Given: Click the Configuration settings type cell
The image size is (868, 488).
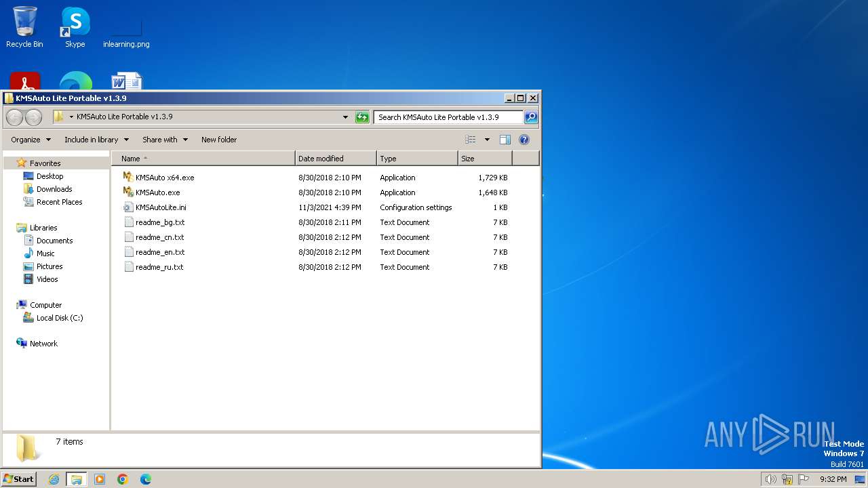Looking at the screenshot, I should pyautogui.click(x=416, y=207).
